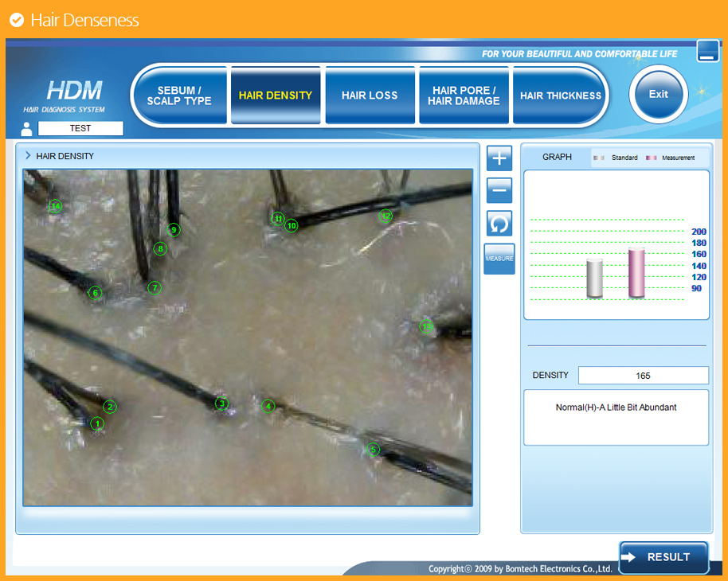The height and width of the screenshot is (581, 728).
Task: Click the minus zoom-out icon
Action: (499, 190)
